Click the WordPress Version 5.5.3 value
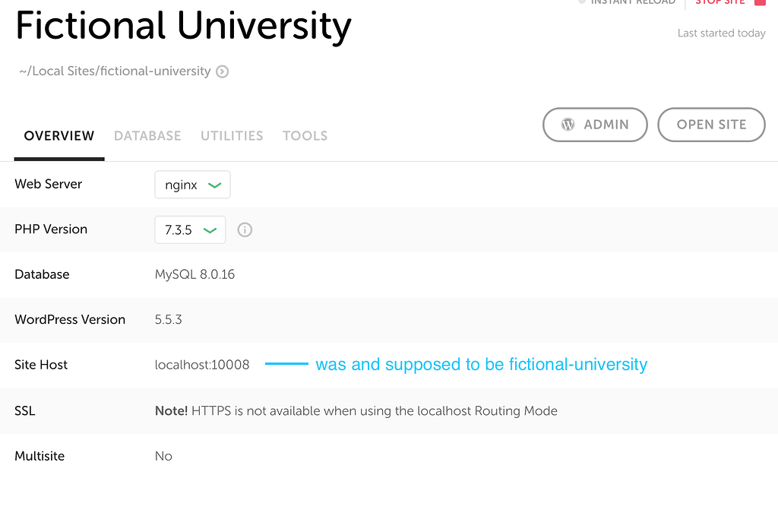 click(168, 319)
